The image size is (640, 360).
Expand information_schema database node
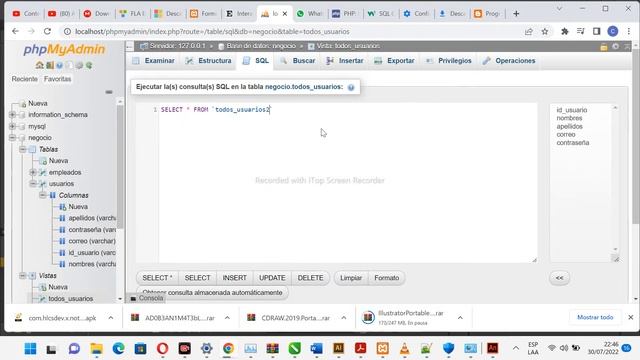pos(12,115)
